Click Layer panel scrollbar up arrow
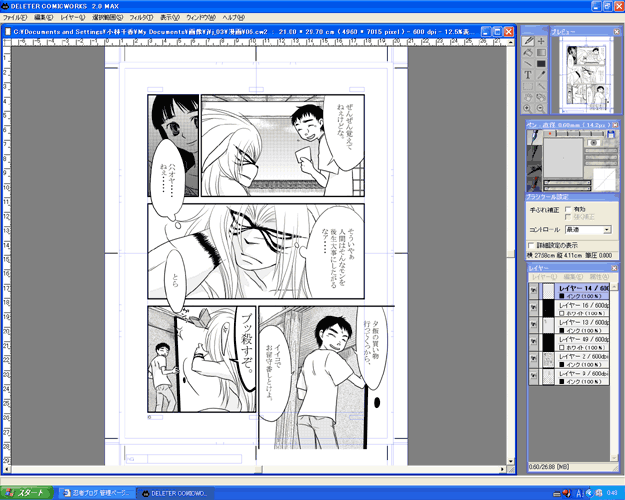This screenshot has width=625, height=500. (x=614, y=287)
